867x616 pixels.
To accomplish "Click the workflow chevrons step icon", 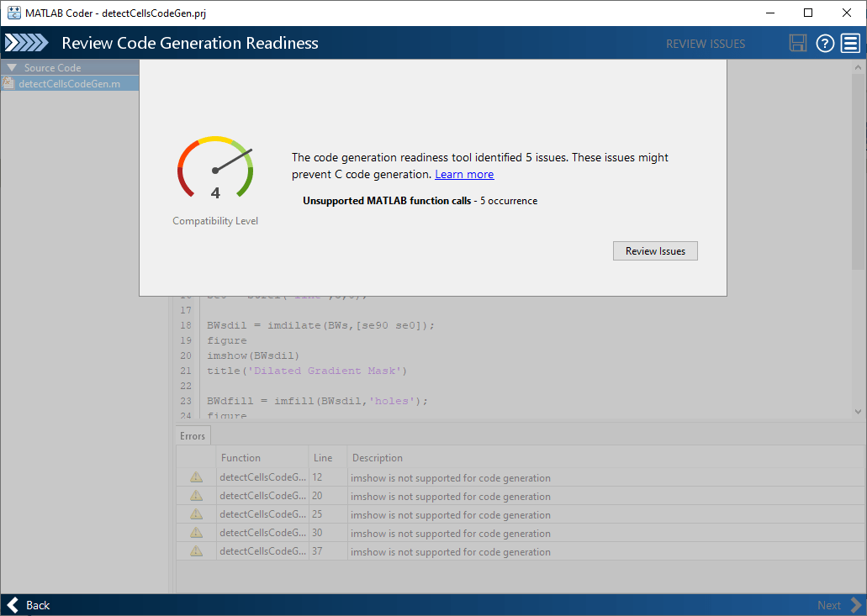I will [27, 44].
